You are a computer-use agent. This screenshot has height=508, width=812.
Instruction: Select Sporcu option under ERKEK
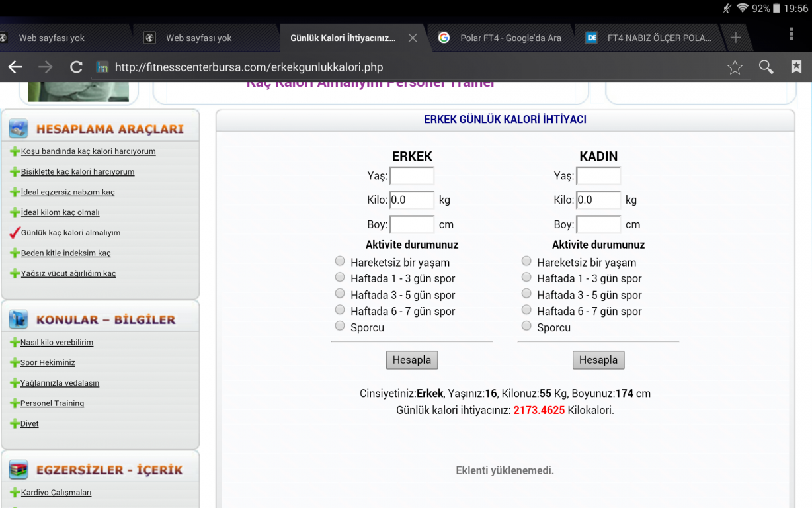click(340, 326)
